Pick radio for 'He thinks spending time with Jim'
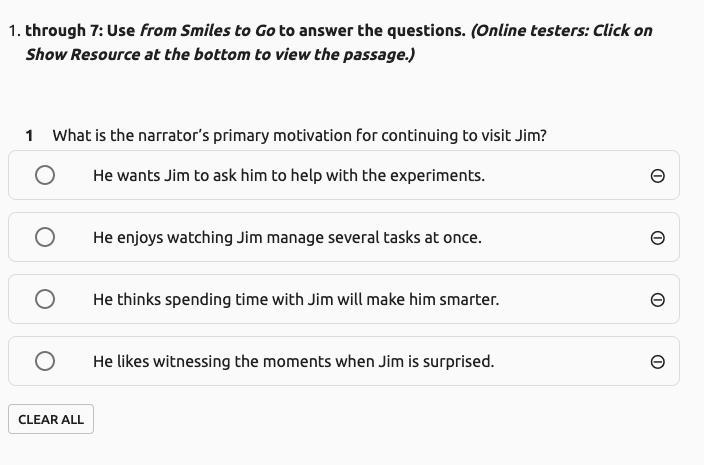This screenshot has height=465, width=704. tap(45, 299)
